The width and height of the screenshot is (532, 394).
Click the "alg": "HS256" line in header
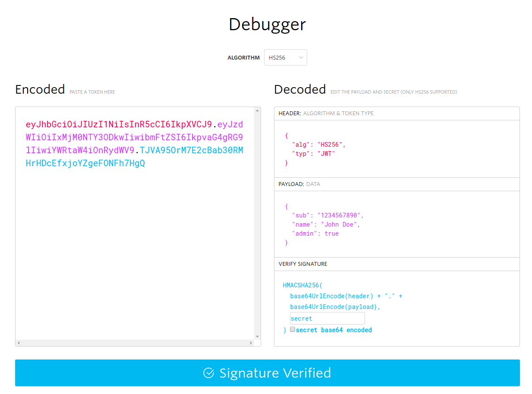[x=319, y=145]
